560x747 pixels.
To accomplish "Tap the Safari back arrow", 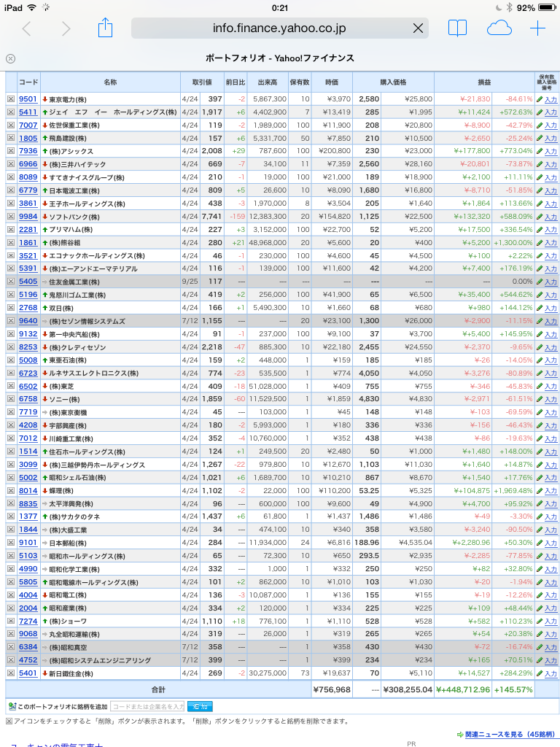I will pos(27,28).
